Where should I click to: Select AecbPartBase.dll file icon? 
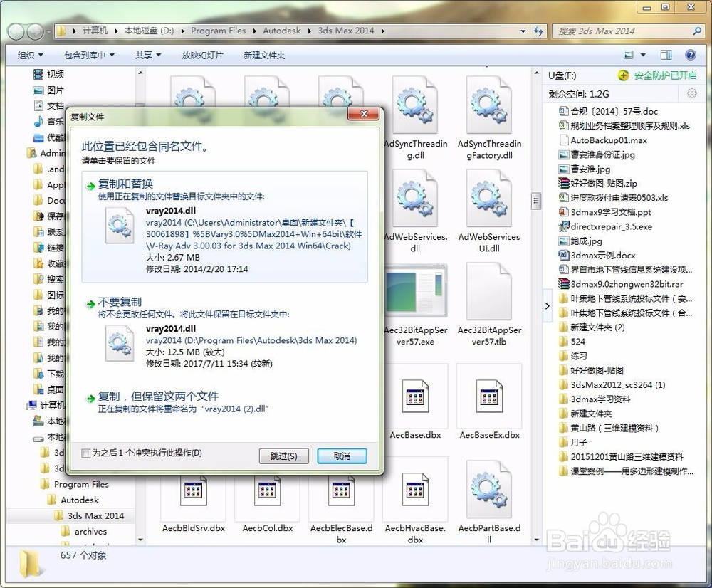click(x=489, y=490)
